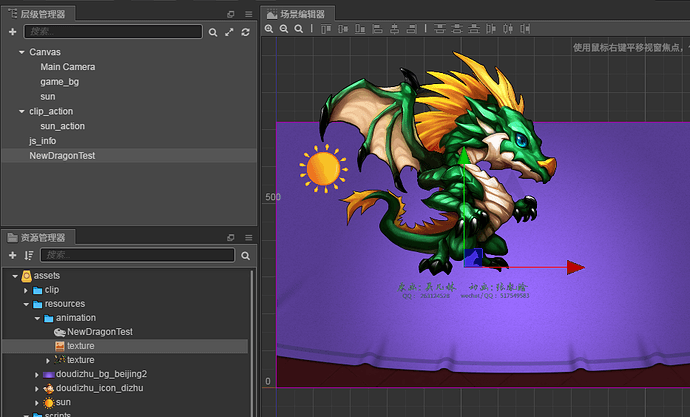
Task: Click the plus icon to create new asset
Action: 12,256
